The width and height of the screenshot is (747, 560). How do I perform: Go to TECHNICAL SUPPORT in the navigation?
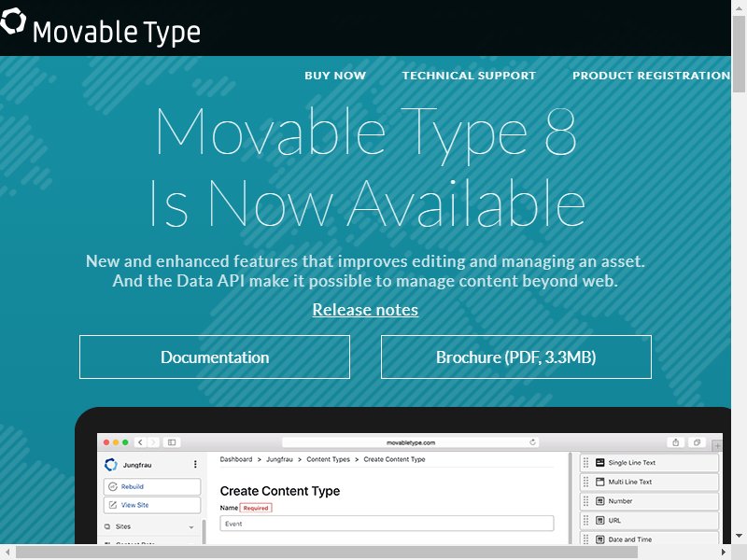click(469, 76)
